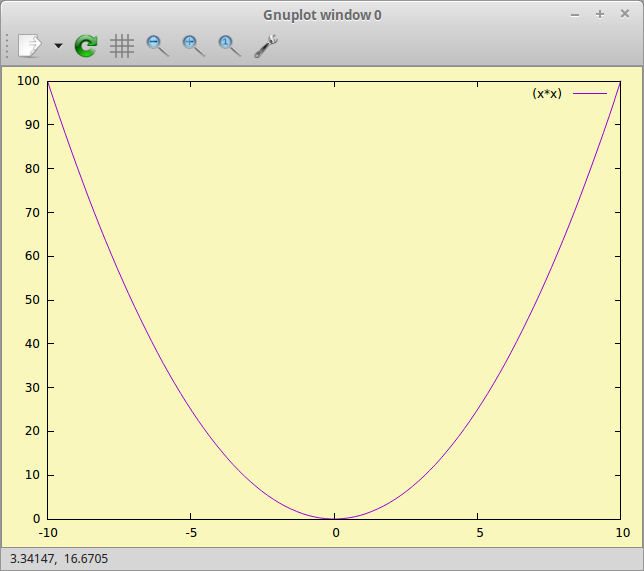Click the y-axis tick label 50
The width and height of the screenshot is (644, 571).
click(33, 300)
